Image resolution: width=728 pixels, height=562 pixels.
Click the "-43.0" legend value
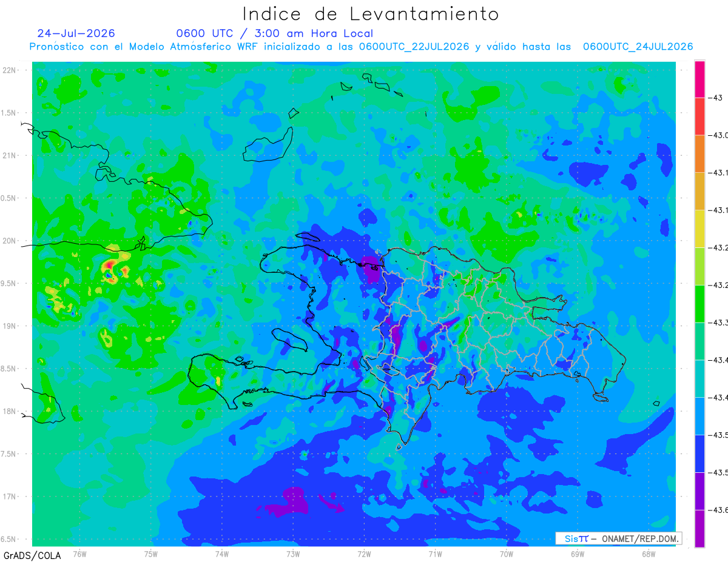(x=719, y=135)
